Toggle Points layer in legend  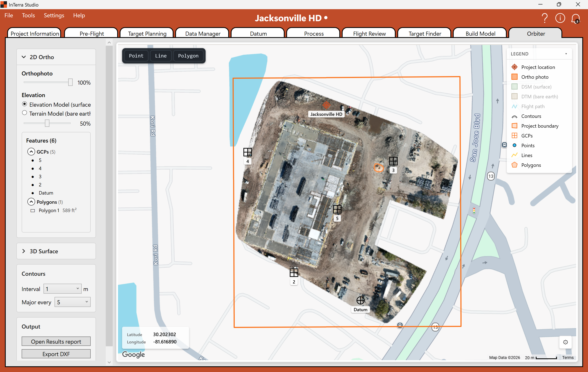(x=523, y=145)
